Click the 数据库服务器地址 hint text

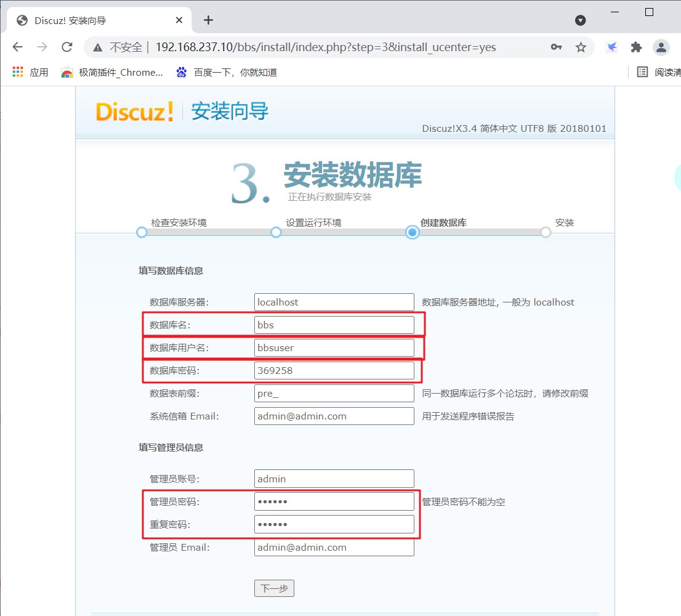(498, 302)
